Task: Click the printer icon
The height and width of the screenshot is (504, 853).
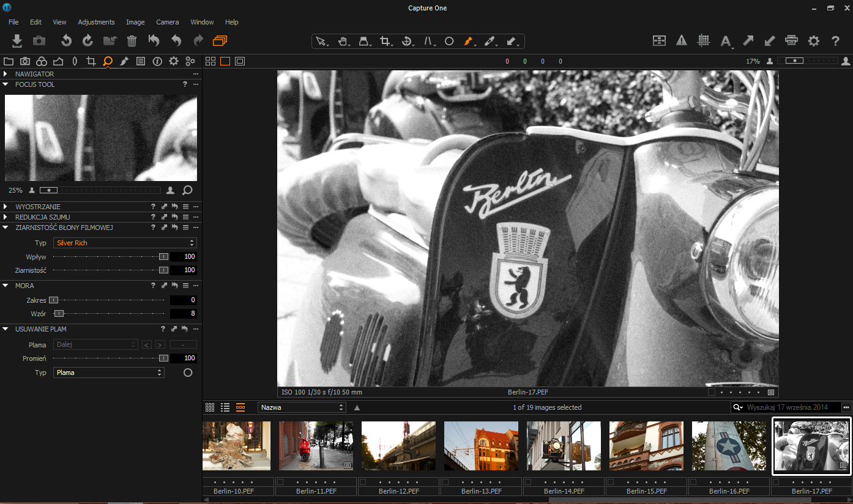Action: point(791,41)
